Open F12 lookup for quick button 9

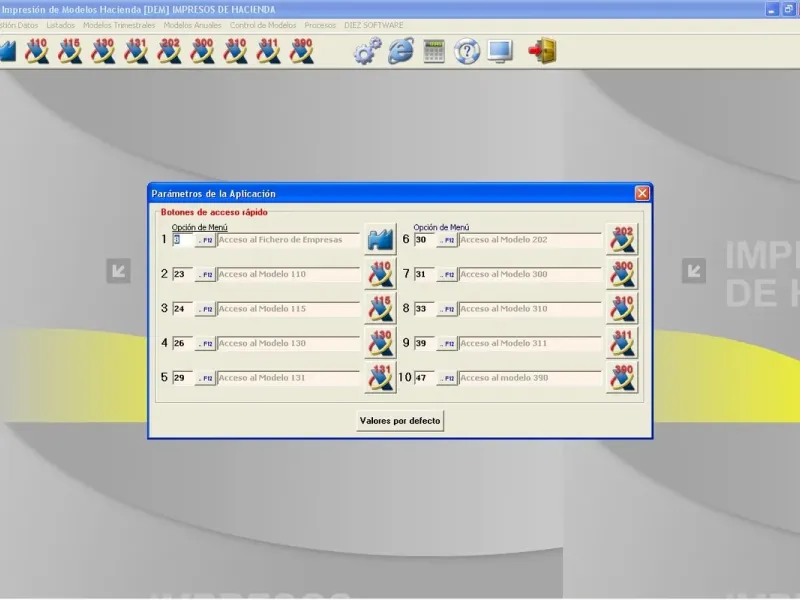[447, 343]
